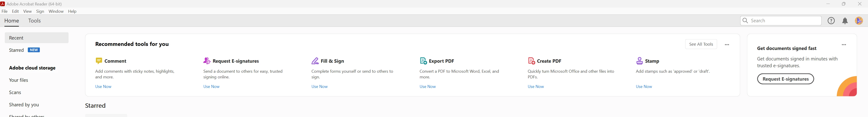The height and width of the screenshot is (117, 868).
Task: Minimize the Acrobat Reader window
Action: click(x=828, y=4)
